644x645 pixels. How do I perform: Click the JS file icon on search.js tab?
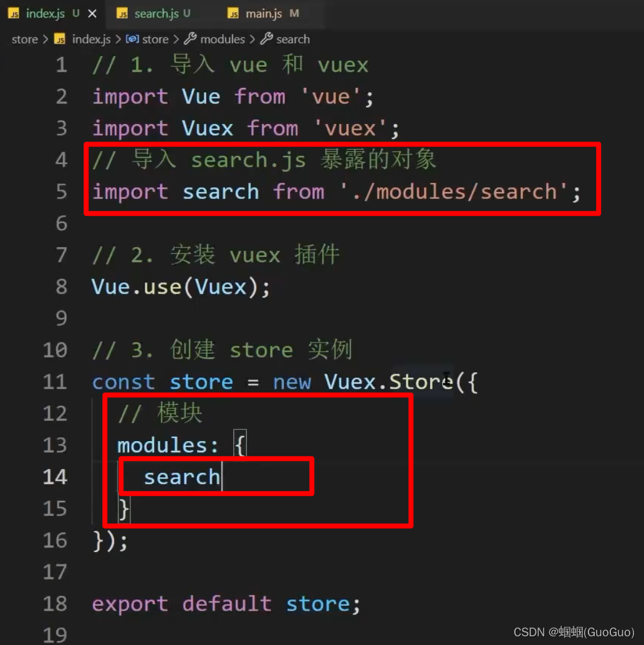pyautogui.click(x=122, y=14)
